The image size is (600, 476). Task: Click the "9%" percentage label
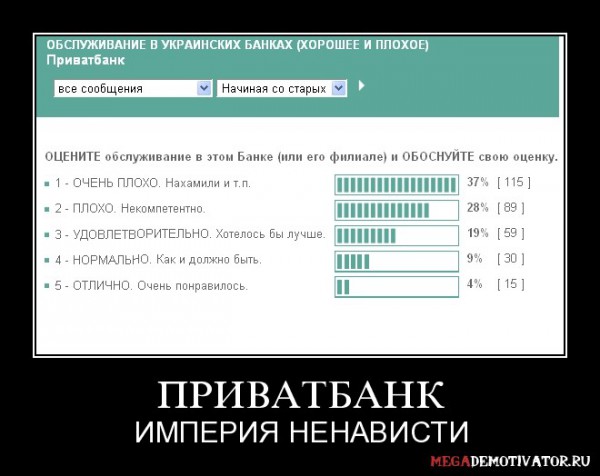(x=474, y=259)
